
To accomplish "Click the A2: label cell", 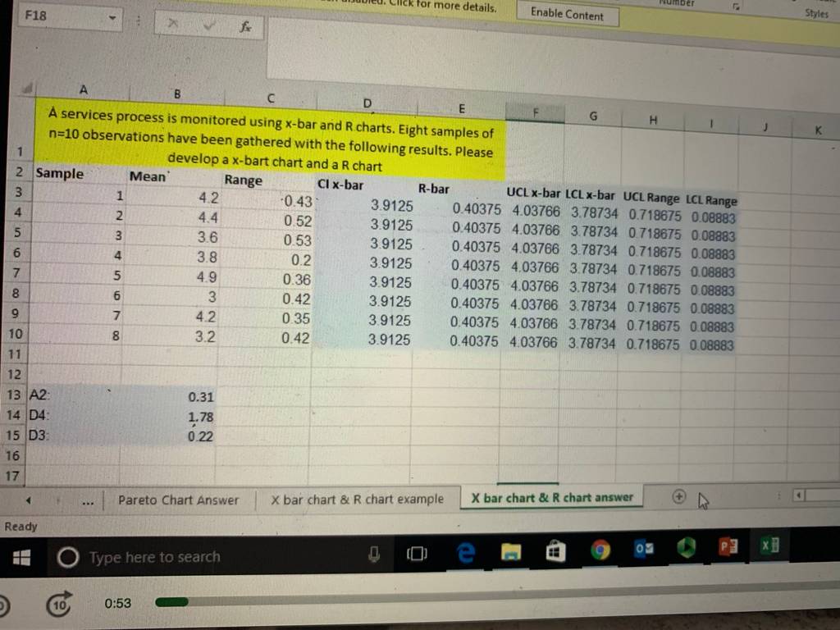I will coord(73,395).
